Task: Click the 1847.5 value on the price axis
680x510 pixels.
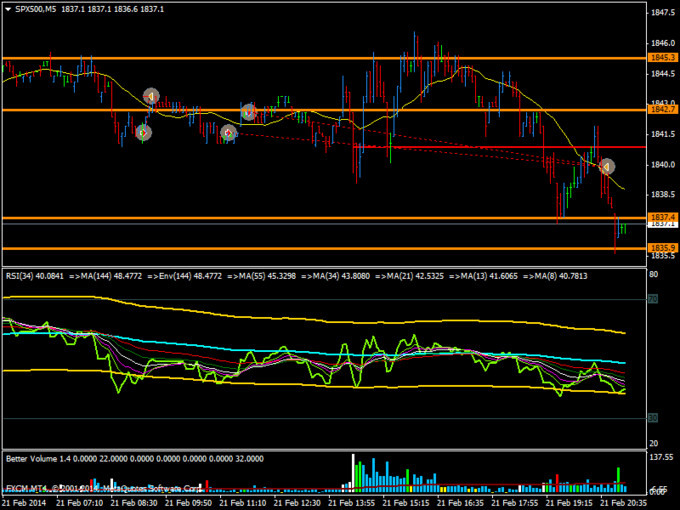Action: (657, 13)
